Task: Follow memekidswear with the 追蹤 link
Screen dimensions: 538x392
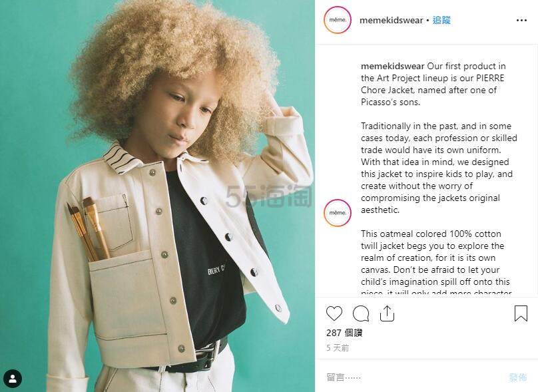Action: [x=441, y=20]
